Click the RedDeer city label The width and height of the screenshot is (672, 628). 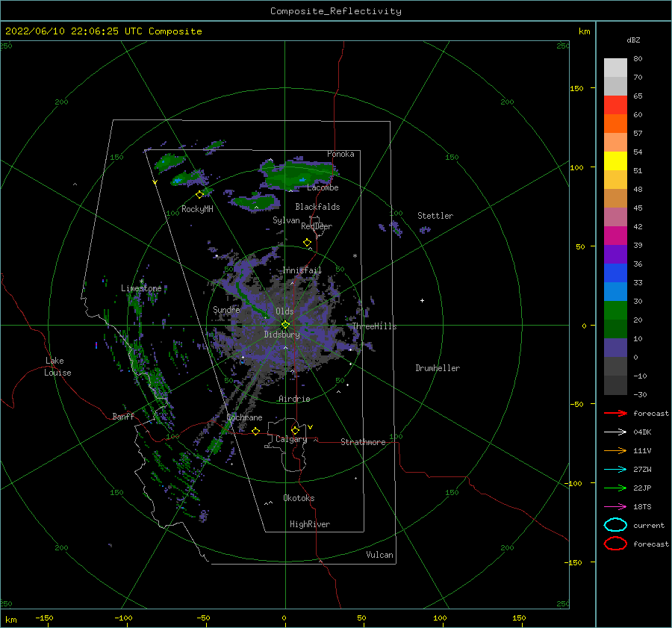[317, 226]
